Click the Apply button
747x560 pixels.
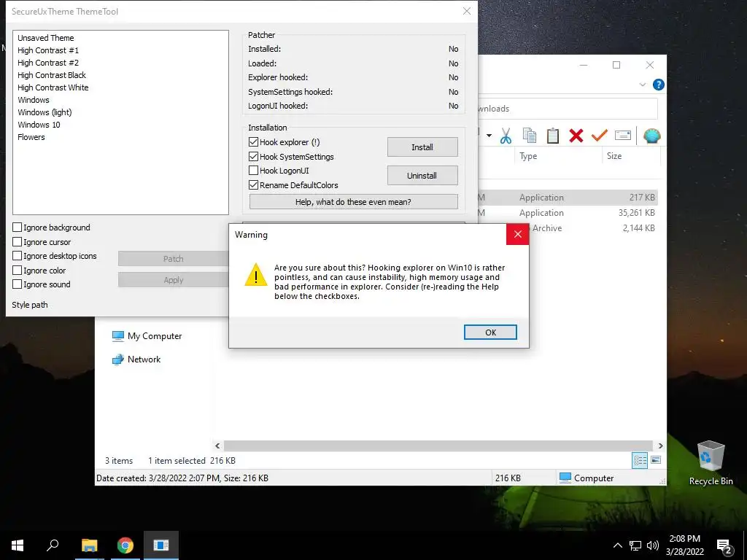[x=174, y=280]
